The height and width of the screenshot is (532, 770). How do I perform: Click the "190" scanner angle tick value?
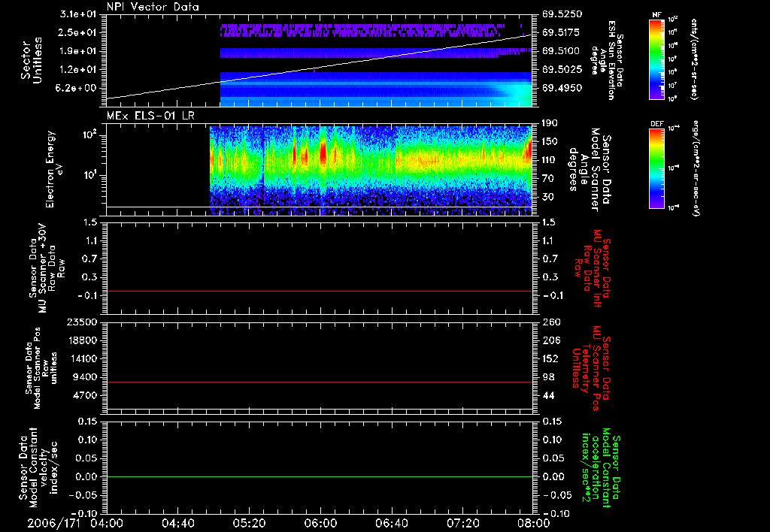550,122
